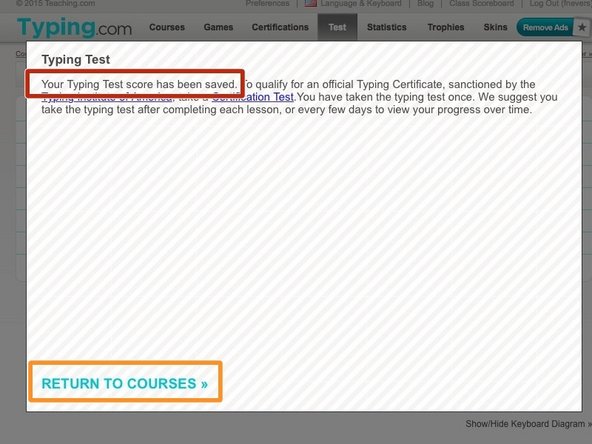Open the Class Scoreboard link
592x444 pixels.
[x=481, y=3]
